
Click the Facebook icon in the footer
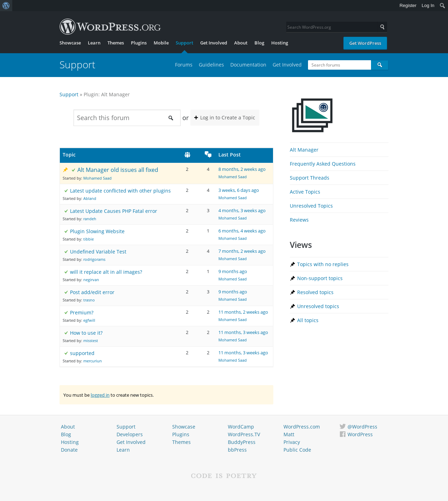pos(343,434)
